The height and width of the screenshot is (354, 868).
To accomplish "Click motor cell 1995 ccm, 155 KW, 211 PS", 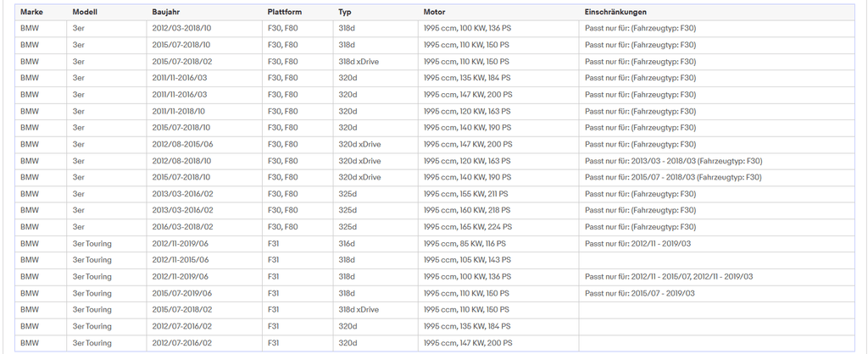I will click(465, 194).
